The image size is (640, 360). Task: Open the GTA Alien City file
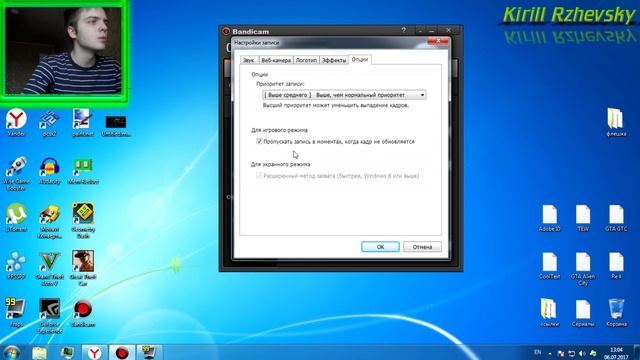(x=583, y=268)
